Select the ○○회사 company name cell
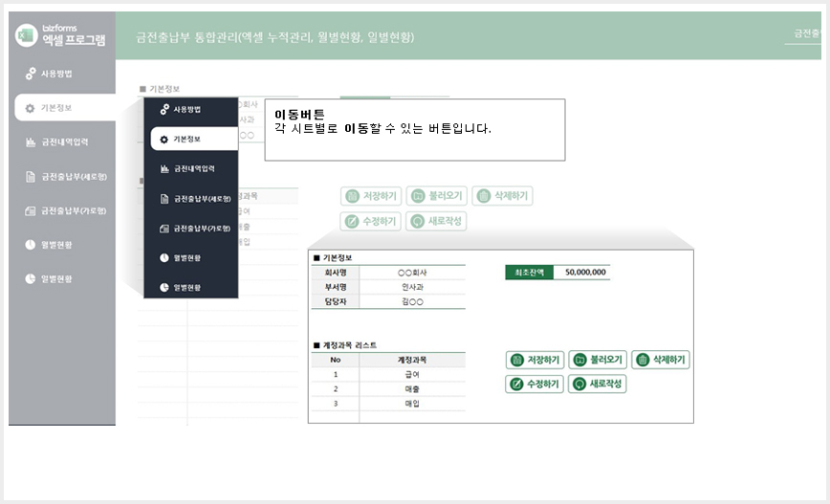Viewport: 830px width, 504px height. pos(412,273)
